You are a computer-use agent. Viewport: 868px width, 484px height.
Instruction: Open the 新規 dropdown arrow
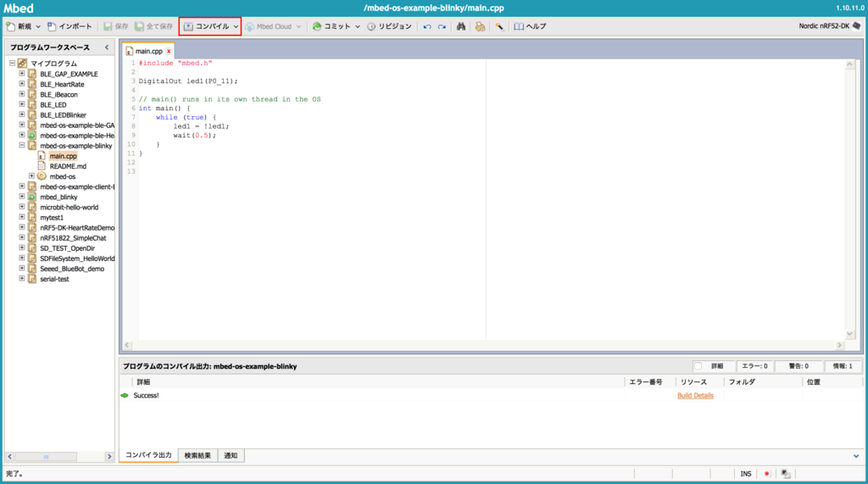[x=38, y=26]
